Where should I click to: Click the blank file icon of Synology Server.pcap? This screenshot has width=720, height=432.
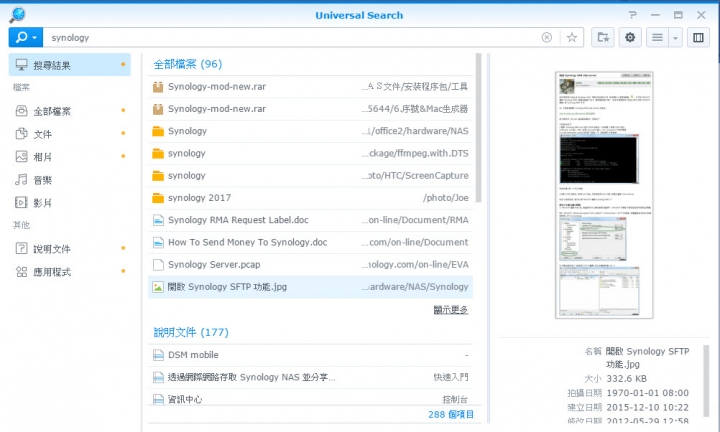tap(158, 264)
